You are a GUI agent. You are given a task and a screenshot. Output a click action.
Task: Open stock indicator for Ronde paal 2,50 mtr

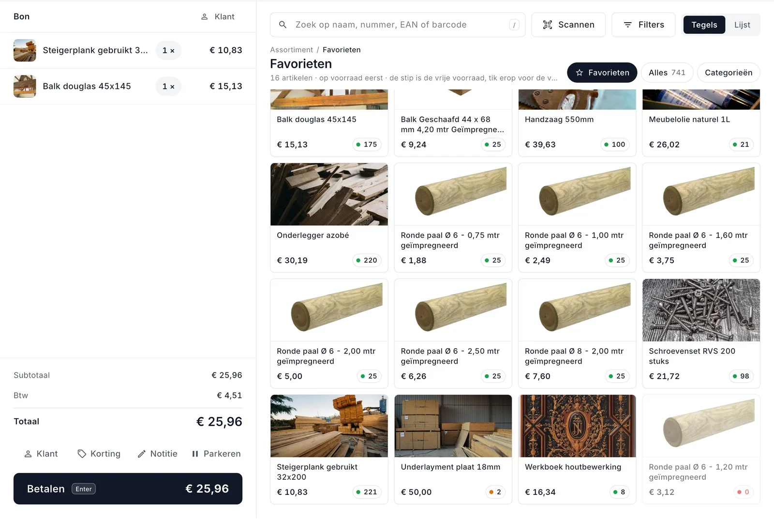(493, 376)
